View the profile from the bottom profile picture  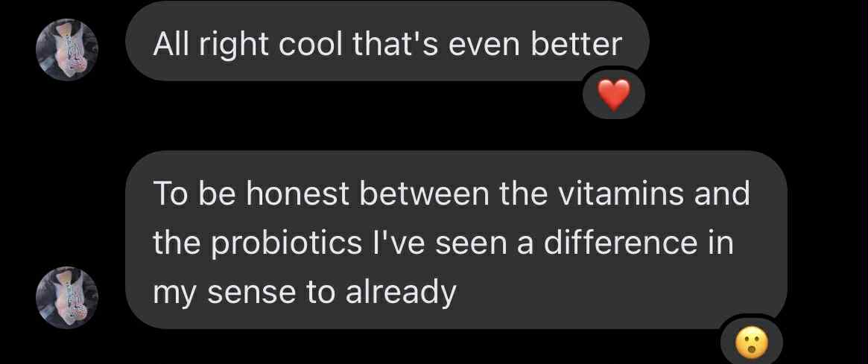pyautogui.click(x=67, y=297)
